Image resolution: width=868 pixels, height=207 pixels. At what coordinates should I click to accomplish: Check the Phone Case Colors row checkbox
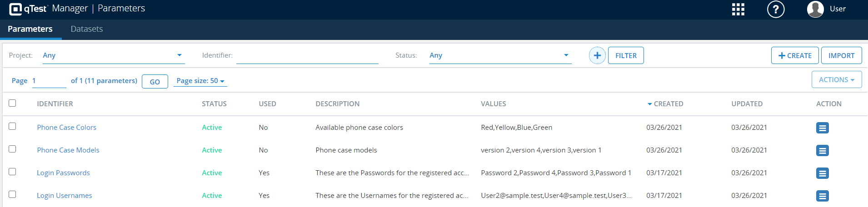point(12,126)
